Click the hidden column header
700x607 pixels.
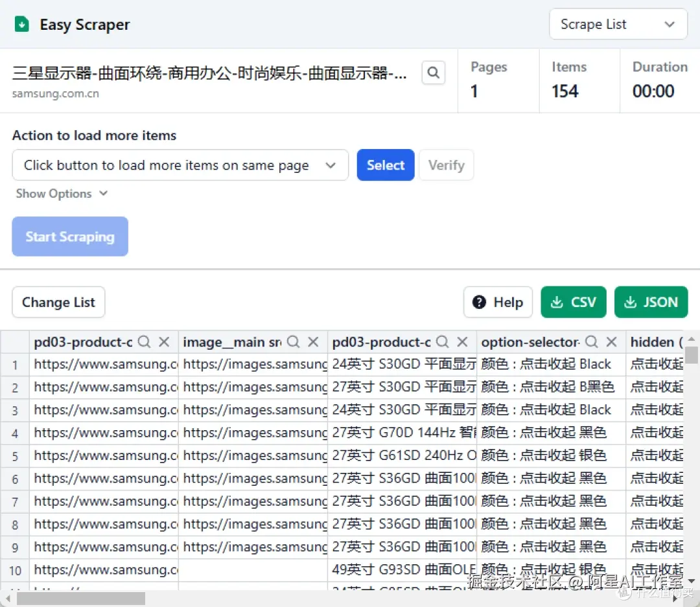[655, 342]
